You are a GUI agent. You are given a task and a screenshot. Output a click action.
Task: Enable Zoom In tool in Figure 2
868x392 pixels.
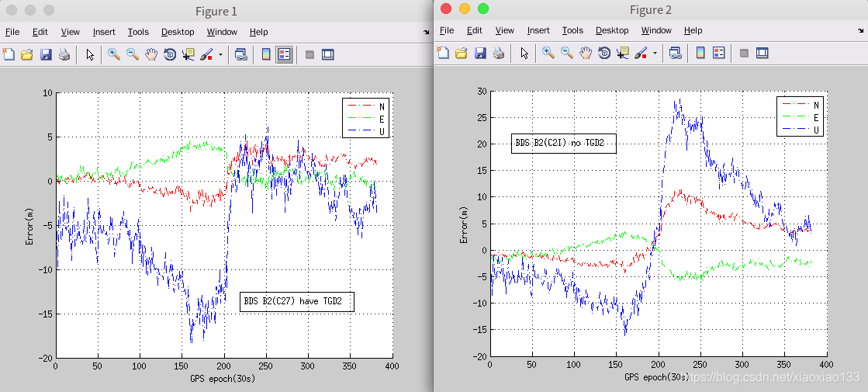548,53
